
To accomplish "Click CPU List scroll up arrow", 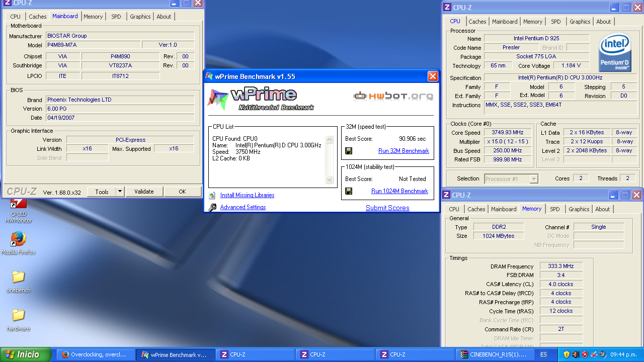I will pos(330,140).
